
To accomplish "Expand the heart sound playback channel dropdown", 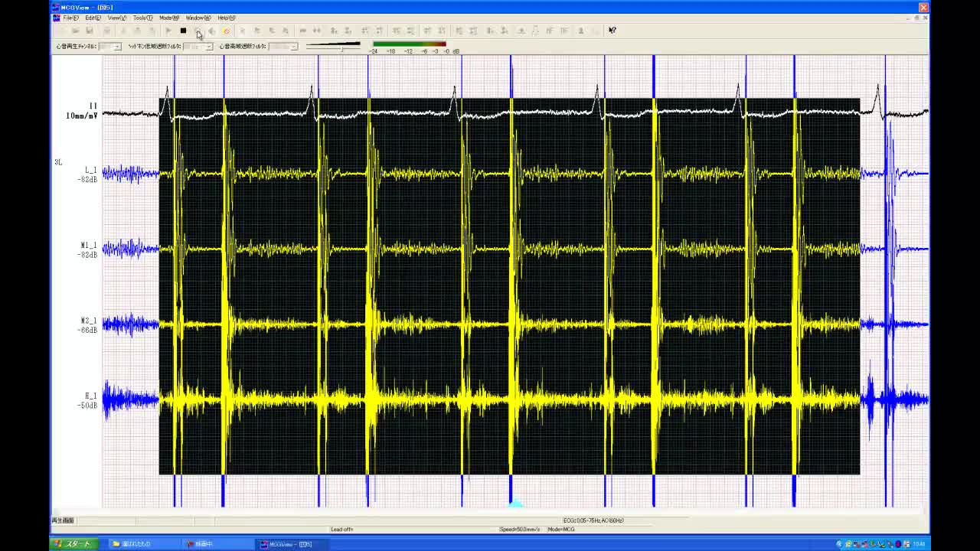I will (x=117, y=47).
